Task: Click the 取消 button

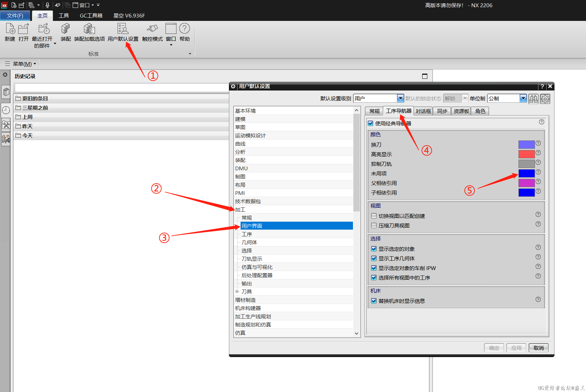Action: point(538,348)
